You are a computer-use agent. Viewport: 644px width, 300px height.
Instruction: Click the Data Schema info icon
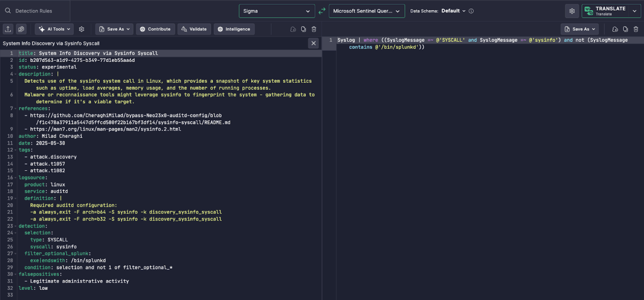pyautogui.click(x=471, y=11)
